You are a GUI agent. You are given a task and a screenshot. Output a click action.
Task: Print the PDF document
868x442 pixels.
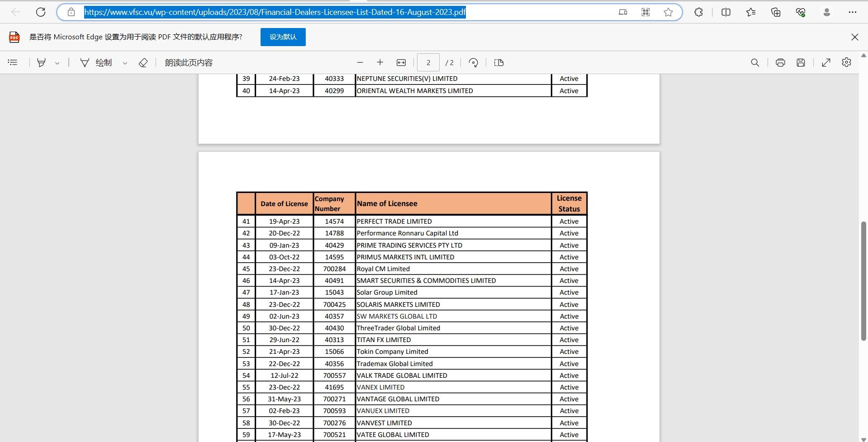tap(780, 62)
